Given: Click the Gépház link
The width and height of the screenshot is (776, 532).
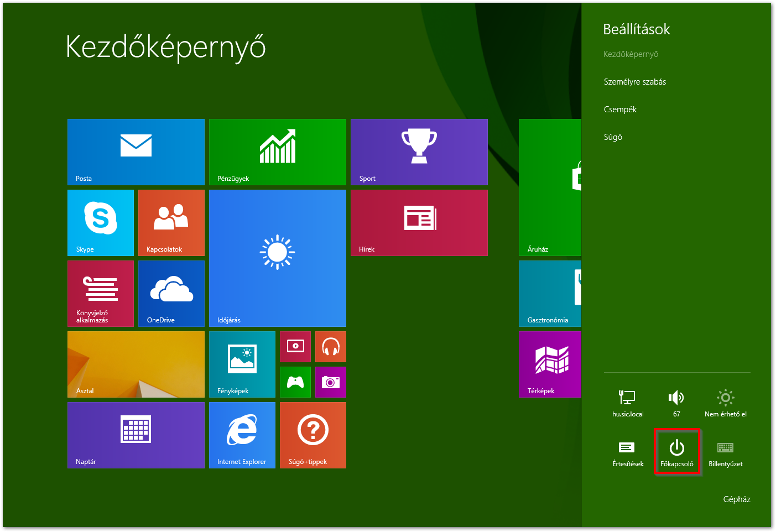Looking at the screenshot, I should [x=736, y=499].
